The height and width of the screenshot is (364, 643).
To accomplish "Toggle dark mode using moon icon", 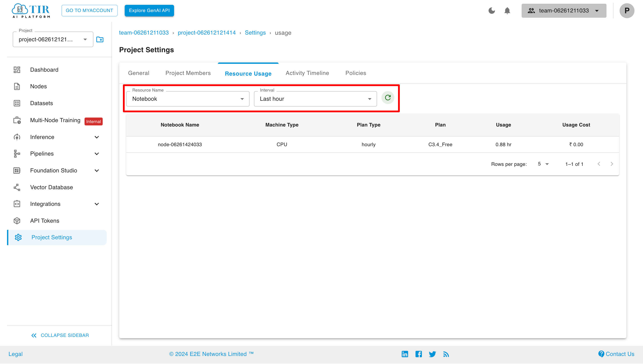I will (491, 10).
